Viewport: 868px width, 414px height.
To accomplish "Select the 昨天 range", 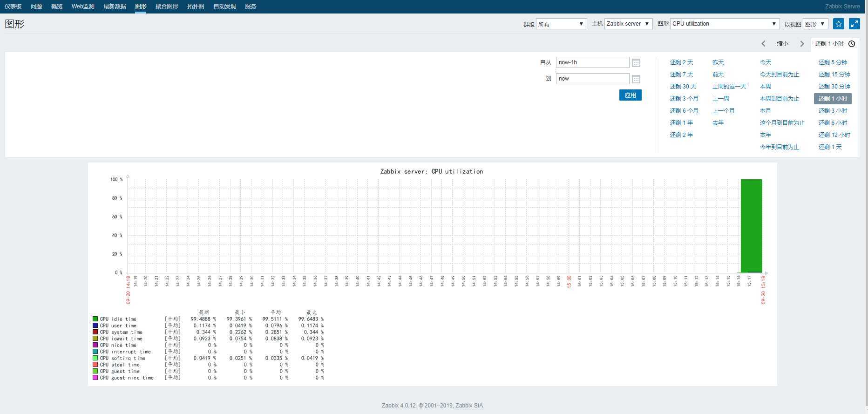I will [x=718, y=62].
